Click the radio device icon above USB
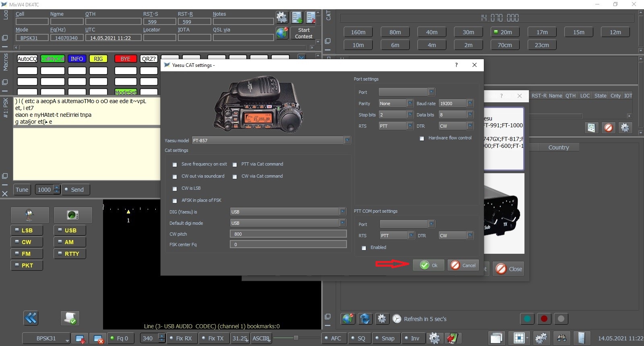644x346 pixels. pos(73,215)
